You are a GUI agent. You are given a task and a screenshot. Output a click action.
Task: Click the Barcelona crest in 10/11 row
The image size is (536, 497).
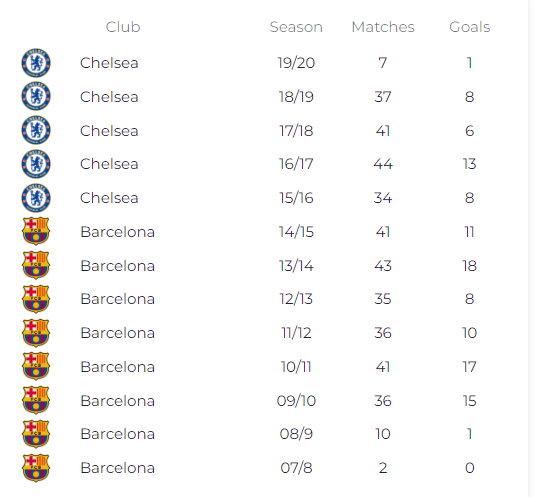[36, 366]
